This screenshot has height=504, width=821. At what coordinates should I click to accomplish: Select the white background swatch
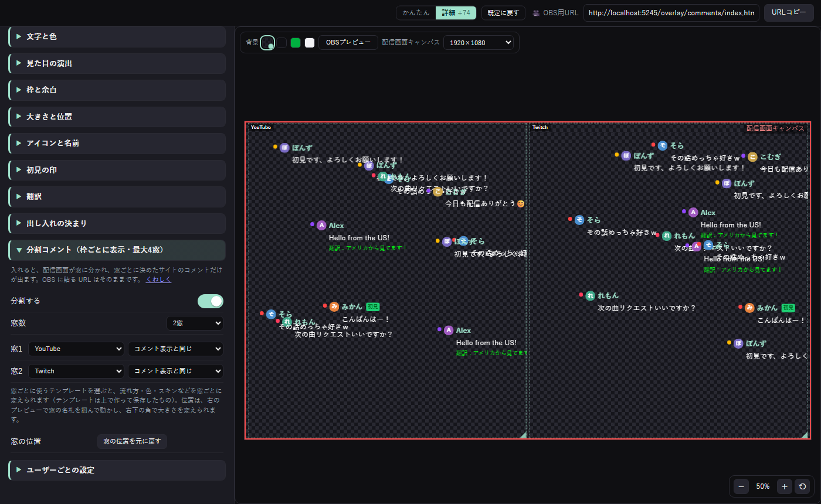310,43
